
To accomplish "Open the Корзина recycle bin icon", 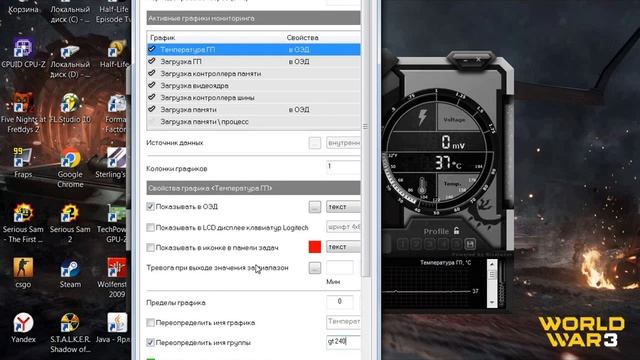I will click(23, 7).
